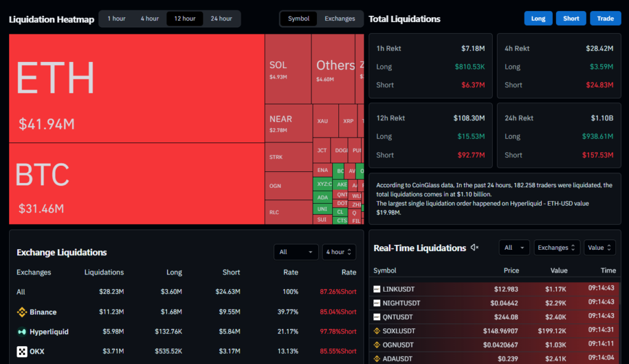The image size is (629, 364).
Task: Mute Real-Time Liquidations sound with speaker icon
Action: pyautogui.click(x=475, y=248)
